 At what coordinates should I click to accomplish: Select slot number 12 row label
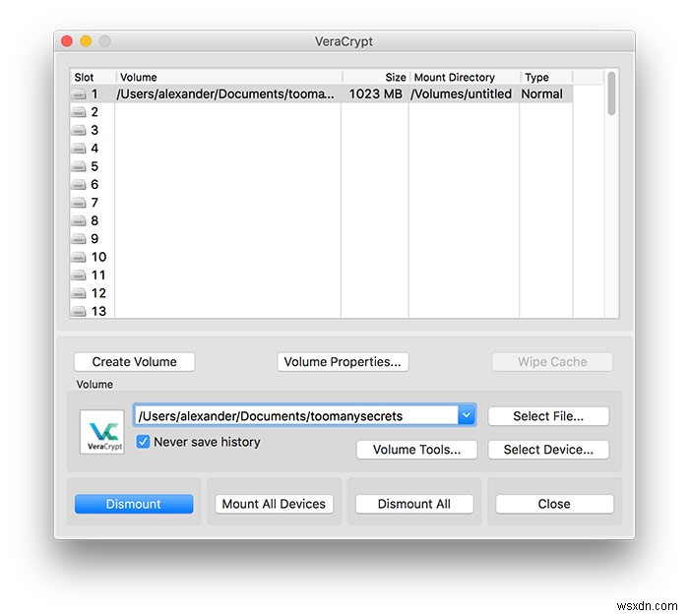click(98, 293)
